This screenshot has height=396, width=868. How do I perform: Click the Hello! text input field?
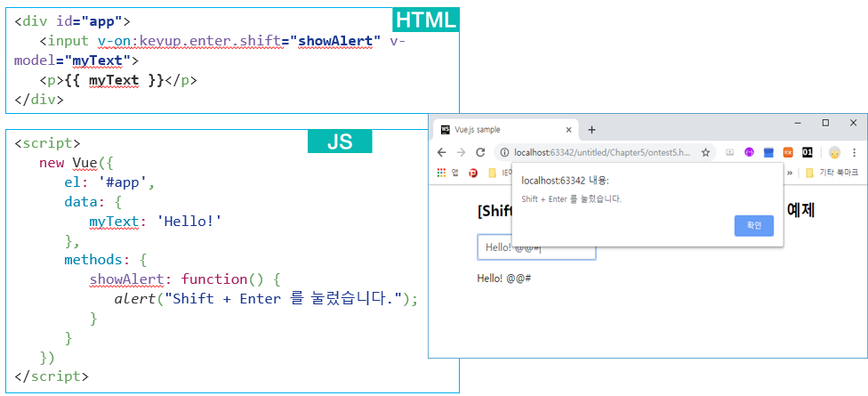[536, 247]
